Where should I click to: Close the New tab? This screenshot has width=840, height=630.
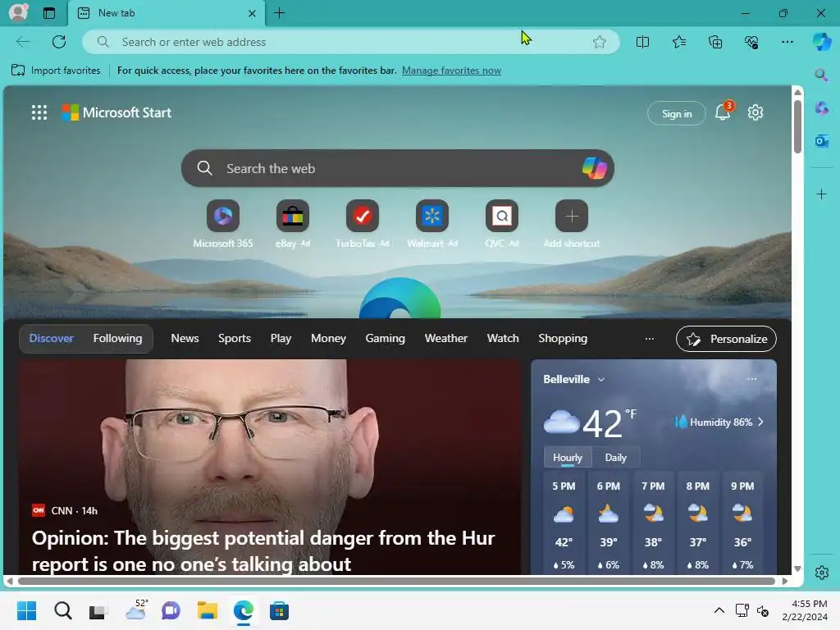pyautogui.click(x=252, y=13)
